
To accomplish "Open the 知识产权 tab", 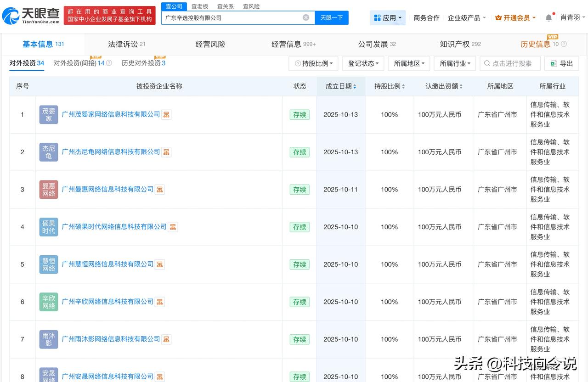I will (460, 44).
